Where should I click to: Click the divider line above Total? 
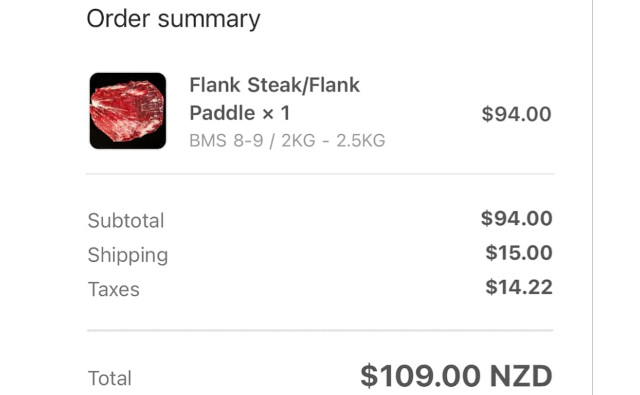320,330
